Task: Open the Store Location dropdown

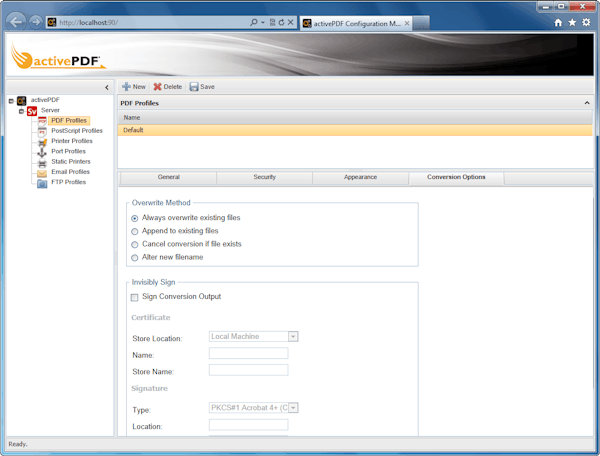Action: click(293, 337)
